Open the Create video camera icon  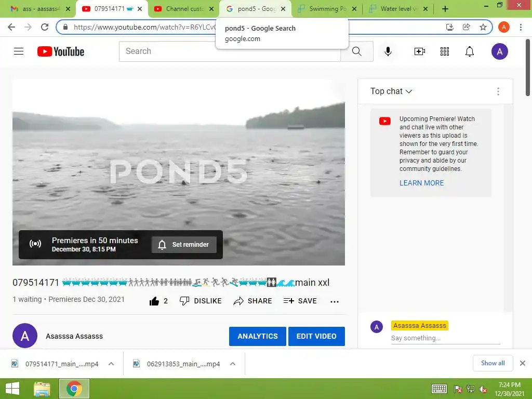(419, 51)
